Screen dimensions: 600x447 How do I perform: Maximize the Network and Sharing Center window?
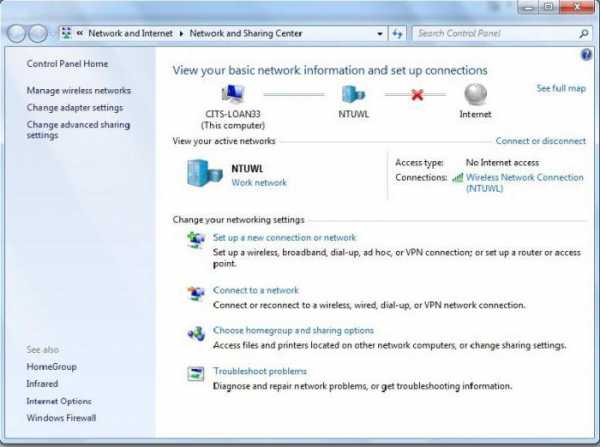pos(549,7)
